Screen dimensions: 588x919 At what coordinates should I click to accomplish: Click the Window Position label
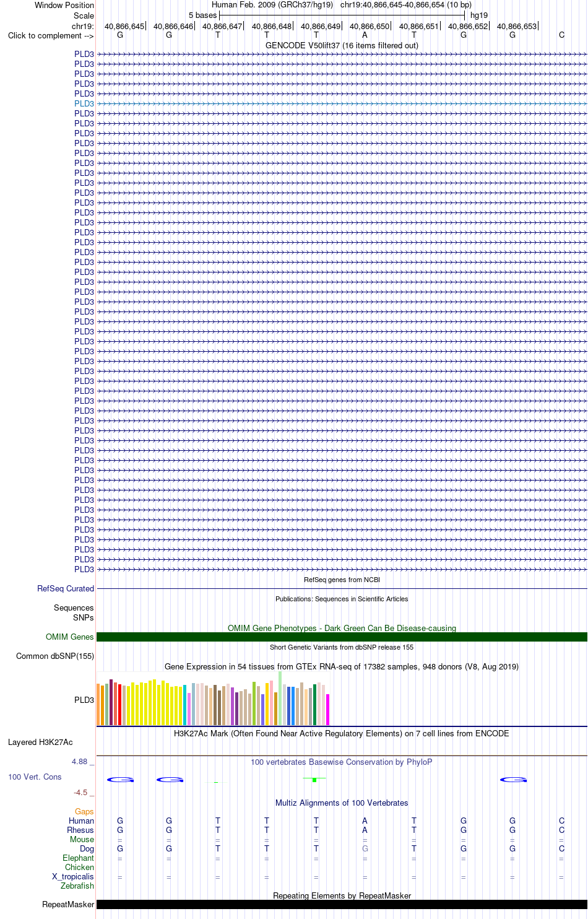click(x=64, y=5)
